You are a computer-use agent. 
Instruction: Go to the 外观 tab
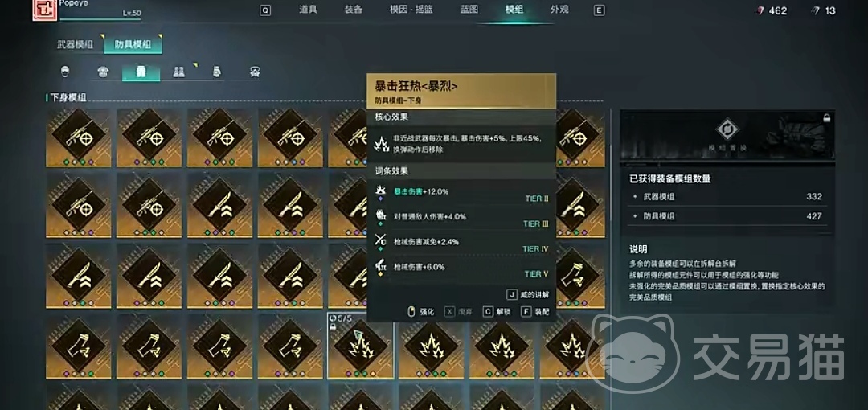click(x=559, y=10)
